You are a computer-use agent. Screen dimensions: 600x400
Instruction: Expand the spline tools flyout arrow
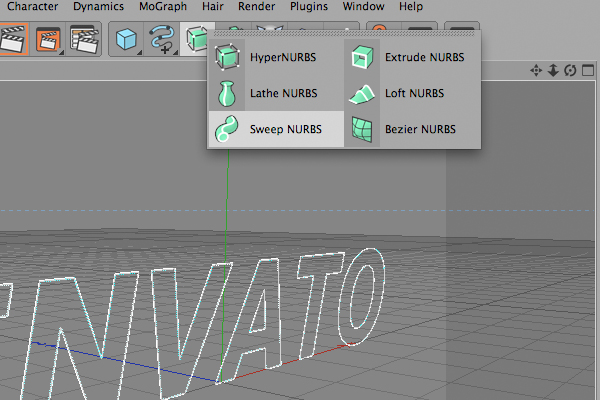click(176, 52)
